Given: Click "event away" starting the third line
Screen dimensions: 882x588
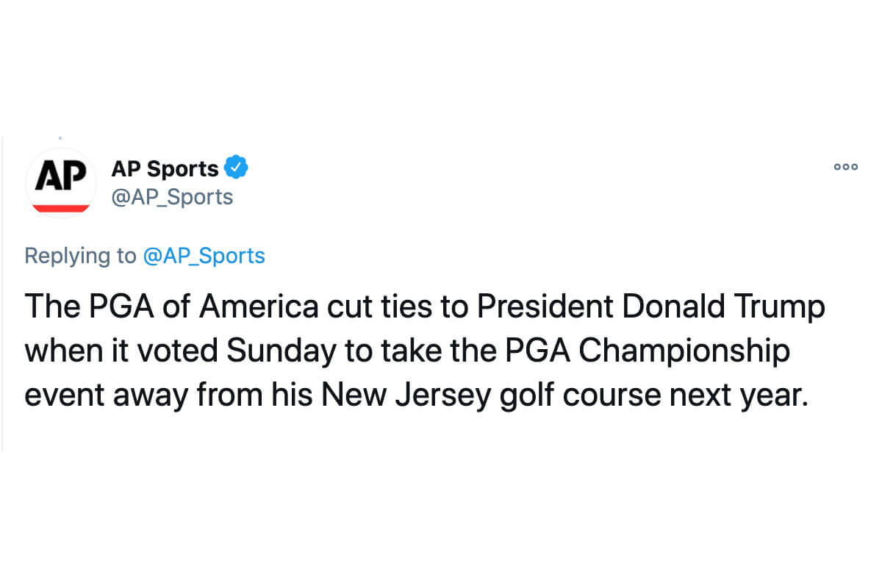Looking at the screenshot, I should 104,395.
